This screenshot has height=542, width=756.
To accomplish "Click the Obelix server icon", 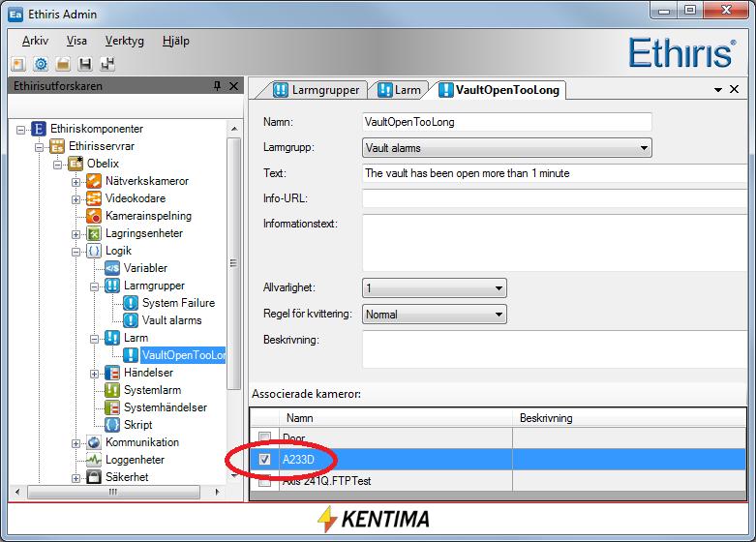I will coord(76,164).
